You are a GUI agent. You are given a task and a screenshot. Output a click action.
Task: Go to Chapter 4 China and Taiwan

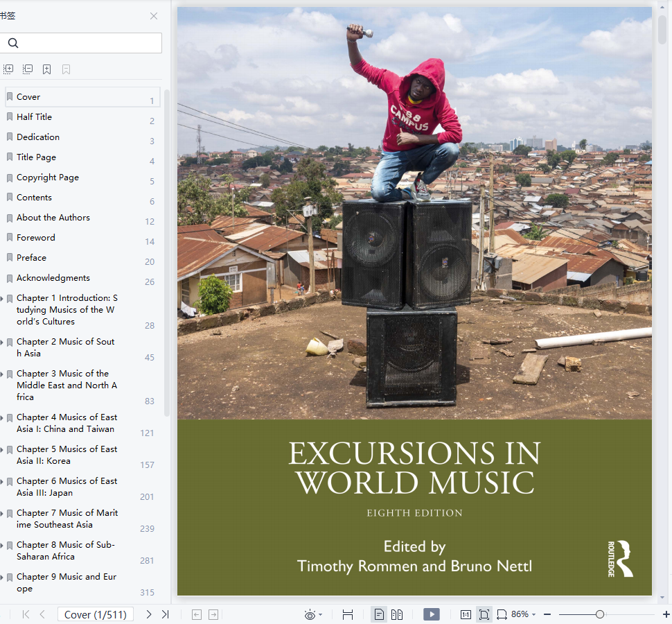point(67,423)
